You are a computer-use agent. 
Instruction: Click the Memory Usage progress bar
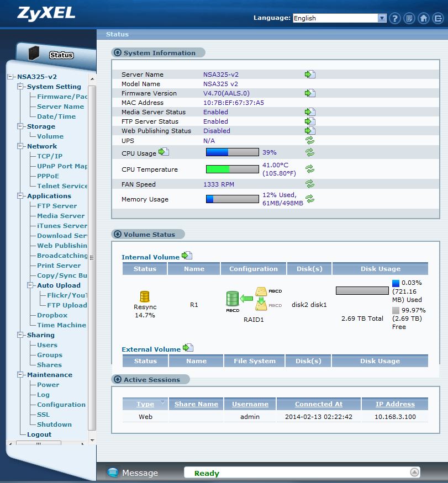pyautogui.click(x=233, y=199)
